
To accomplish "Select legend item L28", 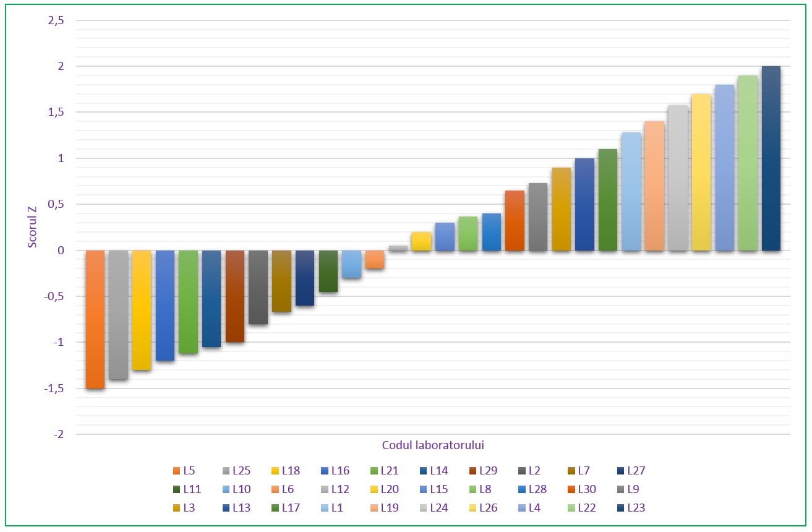I will pos(533,490).
